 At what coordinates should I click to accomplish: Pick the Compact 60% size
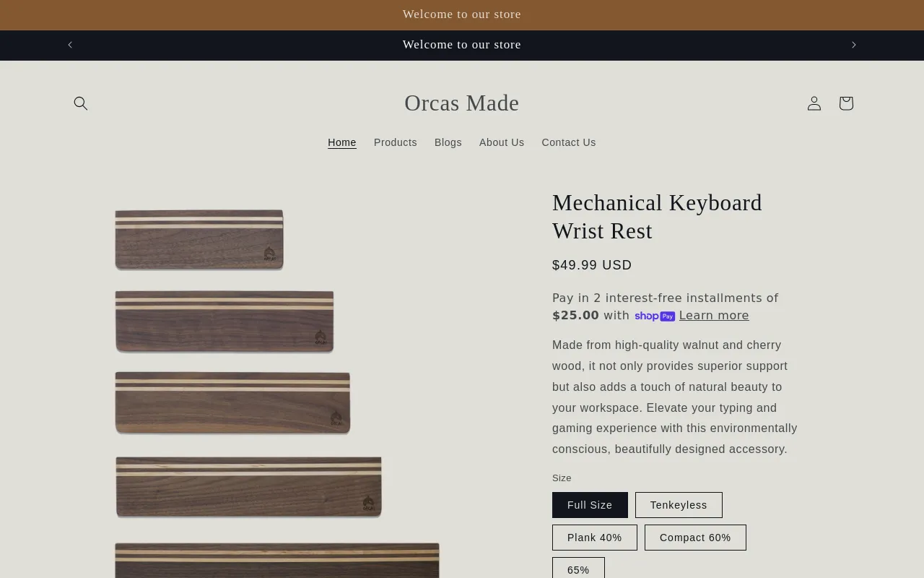point(695,538)
